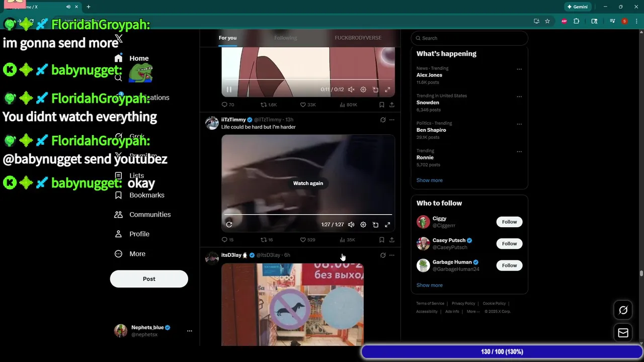Open the More menu in sidebar
The height and width of the screenshot is (362, 644).
[130, 254]
